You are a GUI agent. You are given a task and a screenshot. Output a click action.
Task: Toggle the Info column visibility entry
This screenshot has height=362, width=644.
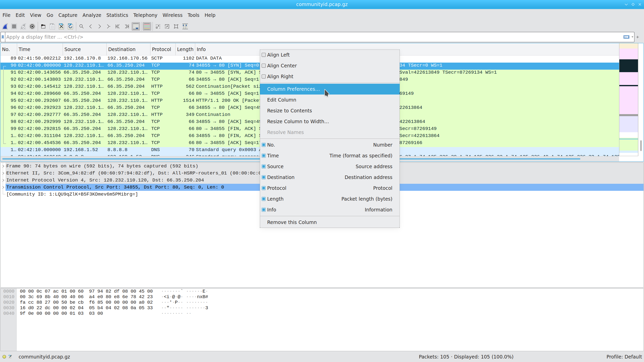click(330, 210)
